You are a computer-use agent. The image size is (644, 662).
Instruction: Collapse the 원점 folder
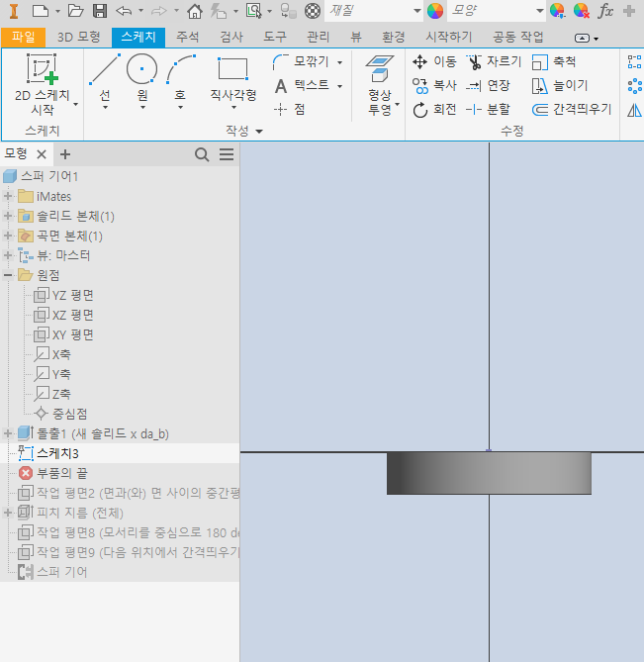pyautogui.click(x=8, y=275)
